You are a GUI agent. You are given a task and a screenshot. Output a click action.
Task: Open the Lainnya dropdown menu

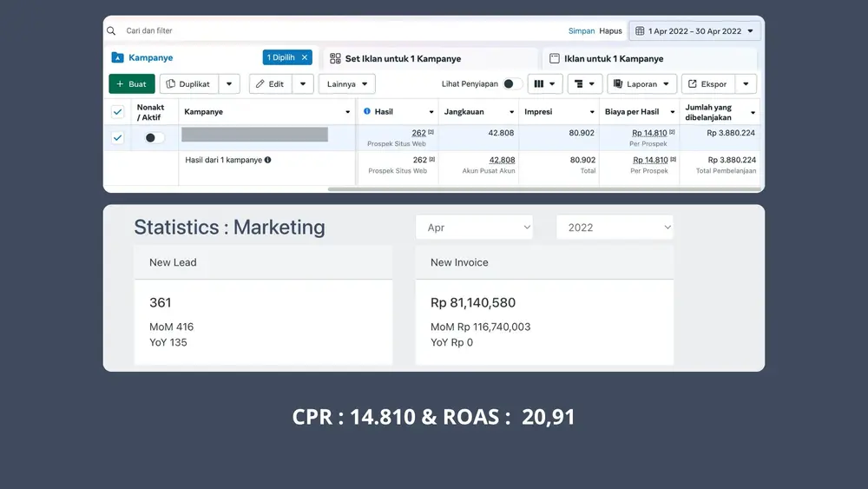point(347,84)
